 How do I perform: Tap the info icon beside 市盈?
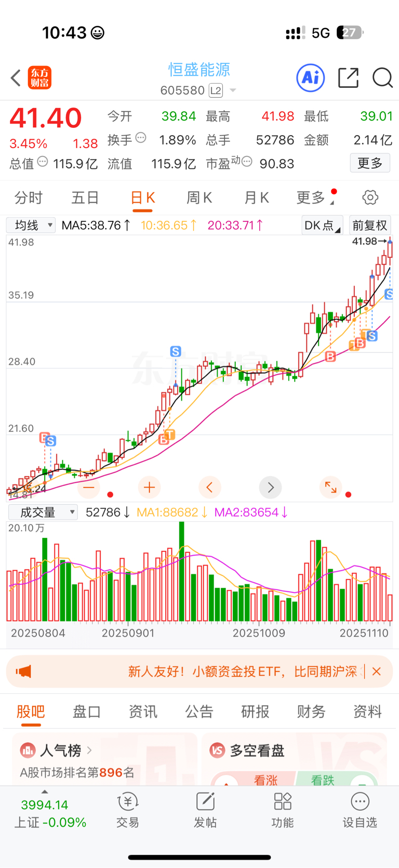247,162
